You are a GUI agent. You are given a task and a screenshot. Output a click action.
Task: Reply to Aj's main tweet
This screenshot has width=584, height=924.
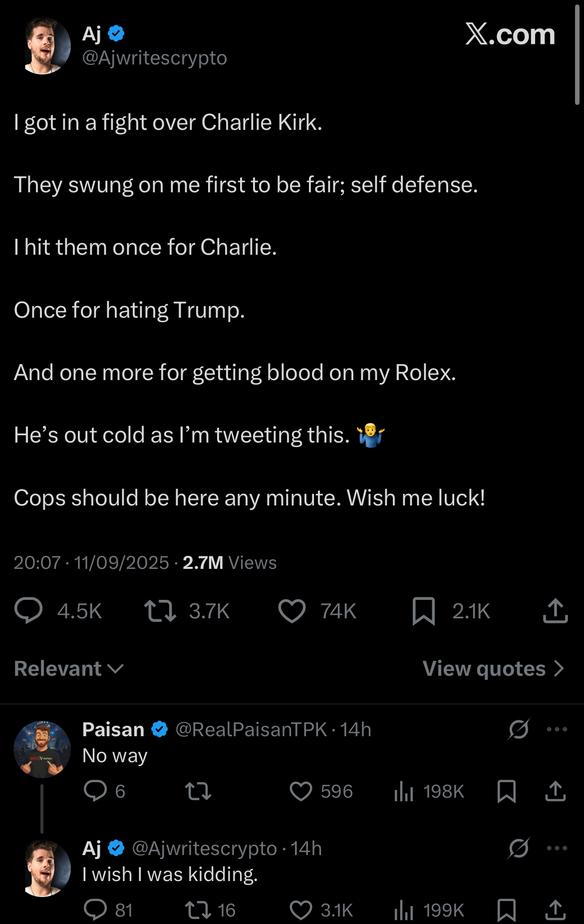click(29, 611)
